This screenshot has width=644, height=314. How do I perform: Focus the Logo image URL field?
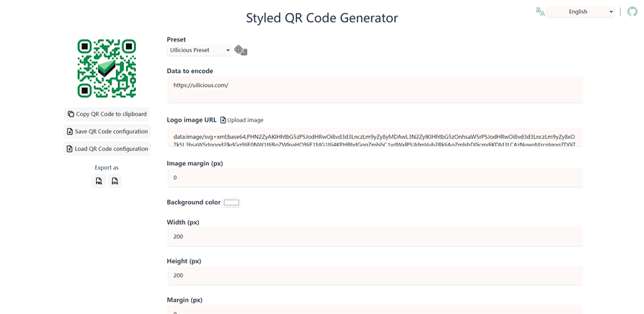(x=374, y=137)
